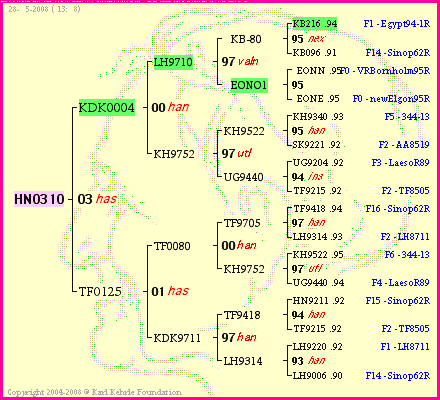Select the highlighted KDK0004 ancestor
The height and width of the screenshot is (400, 440).
[x=107, y=108]
